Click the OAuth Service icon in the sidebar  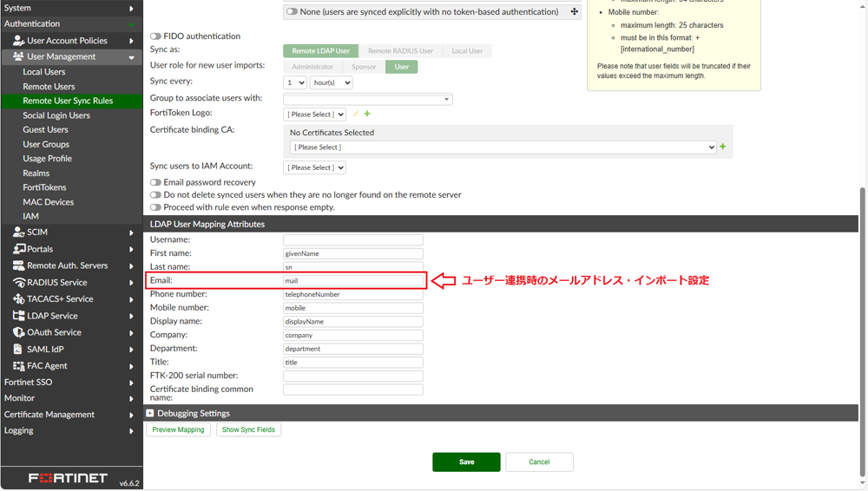[18, 332]
